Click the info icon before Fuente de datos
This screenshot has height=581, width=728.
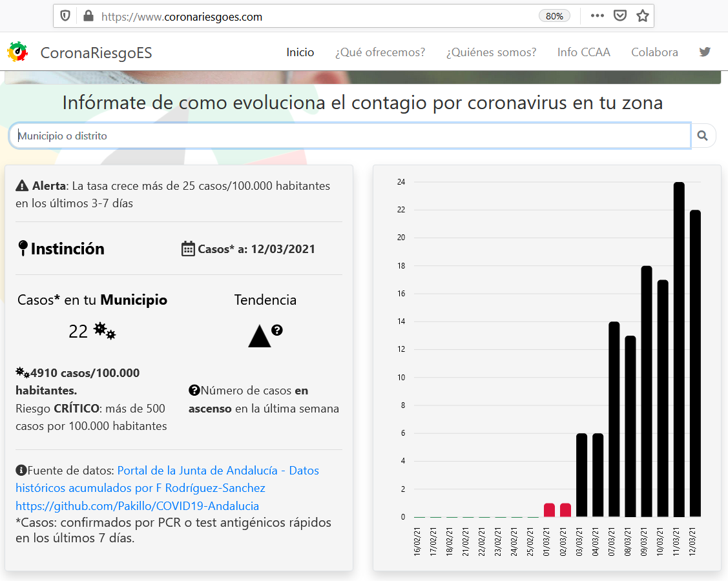[x=21, y=470]
